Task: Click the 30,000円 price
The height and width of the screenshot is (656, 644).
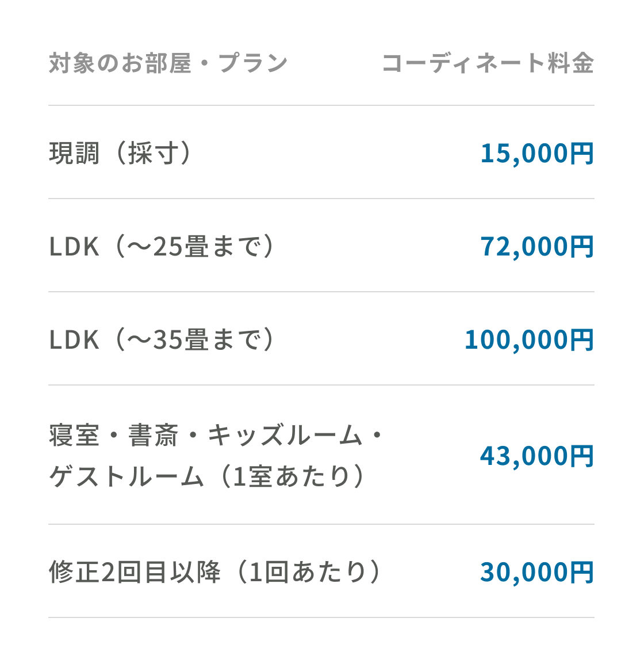Action: (x=538, y=572)
